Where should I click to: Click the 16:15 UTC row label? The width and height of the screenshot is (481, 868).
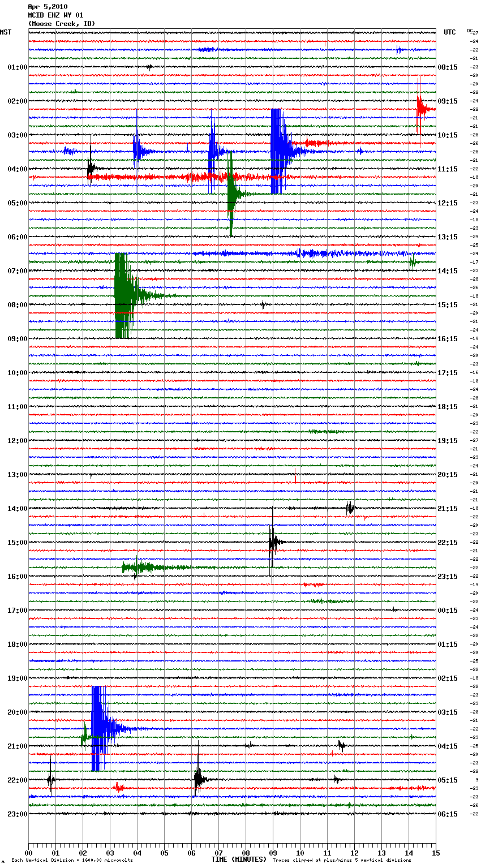[x=448, y=339]
